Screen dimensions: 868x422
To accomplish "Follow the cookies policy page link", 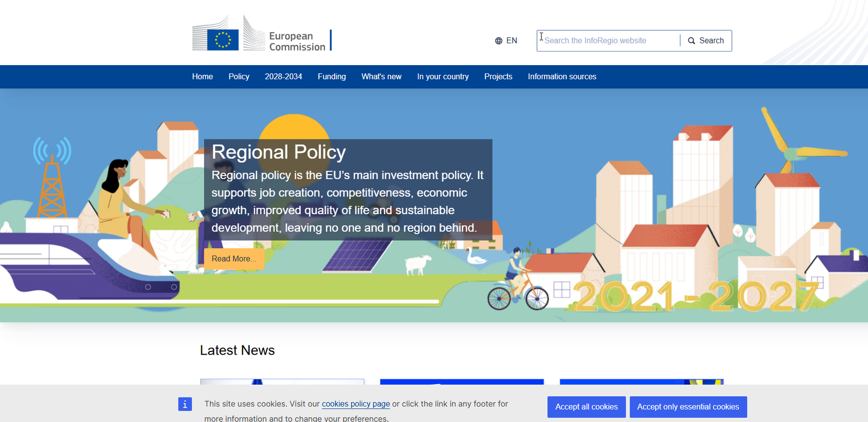I will 356,404.
